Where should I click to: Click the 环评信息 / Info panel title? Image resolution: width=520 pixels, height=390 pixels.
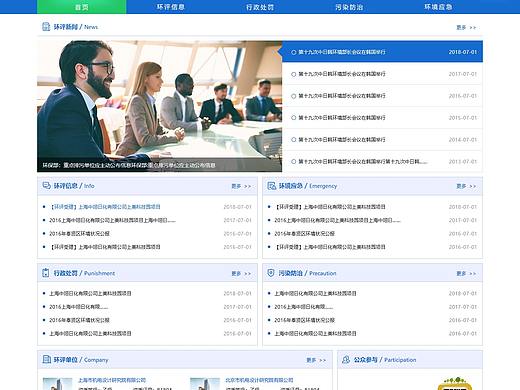point(74,186)
